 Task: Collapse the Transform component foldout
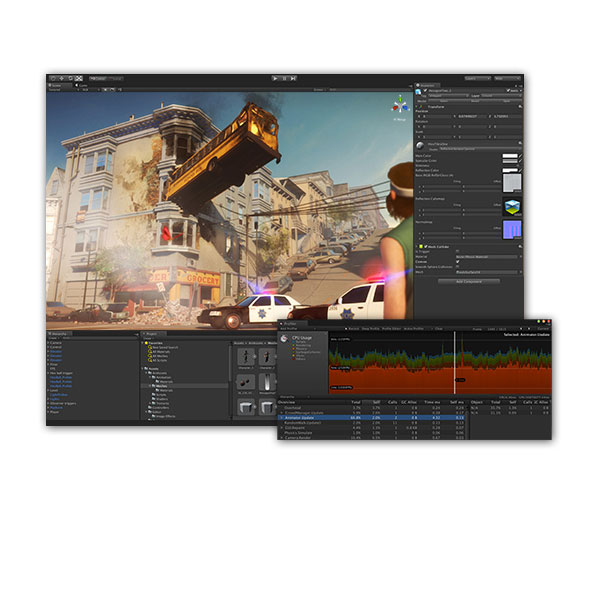pyautogui.click(x=417, y=107)
